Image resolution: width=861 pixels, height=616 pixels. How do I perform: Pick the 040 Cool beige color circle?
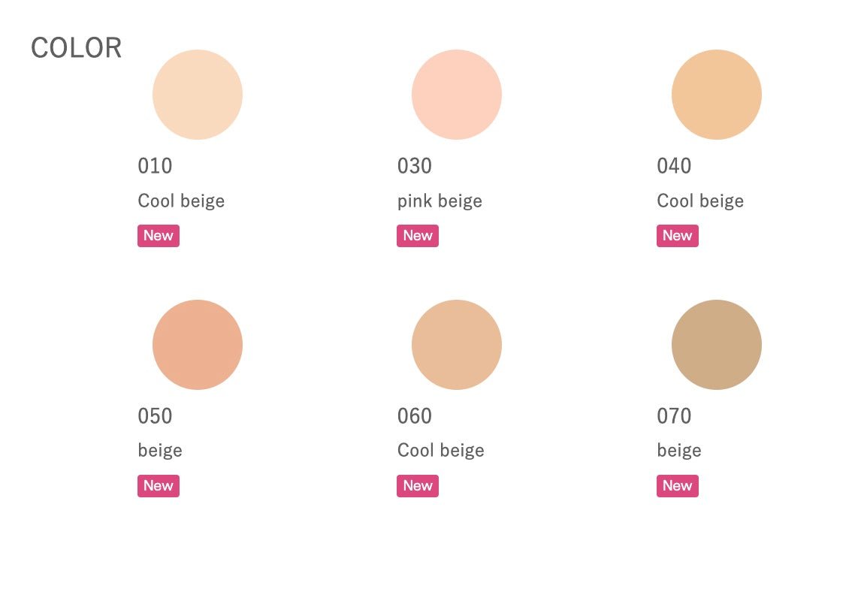click(717, 95)
